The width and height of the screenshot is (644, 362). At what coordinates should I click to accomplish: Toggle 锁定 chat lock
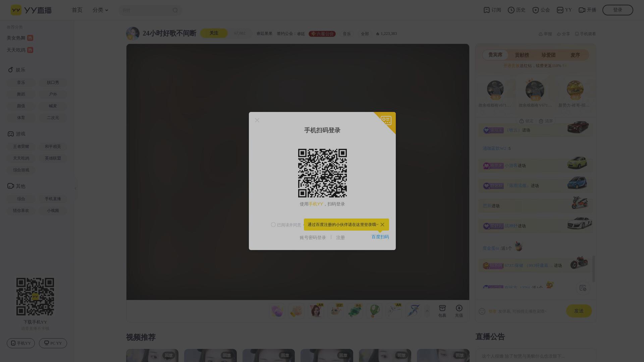click(526, 121)
